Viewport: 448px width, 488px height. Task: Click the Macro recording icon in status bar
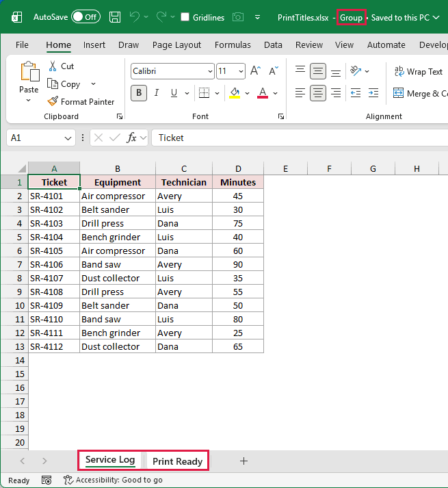click(x=47, y=480)
